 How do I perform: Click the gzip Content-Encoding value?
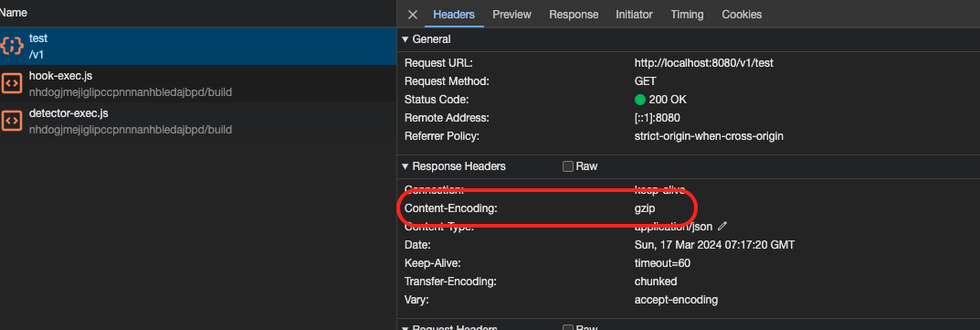[645, 208]
